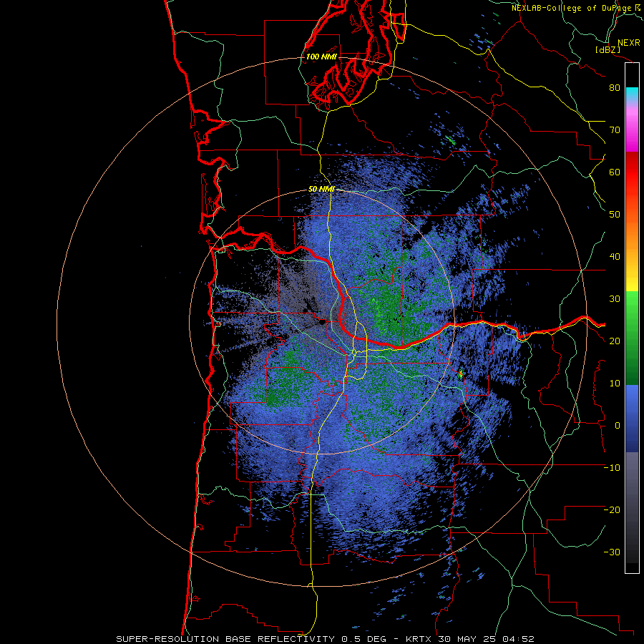Pick the red segment of the color bar

(632, 173)
